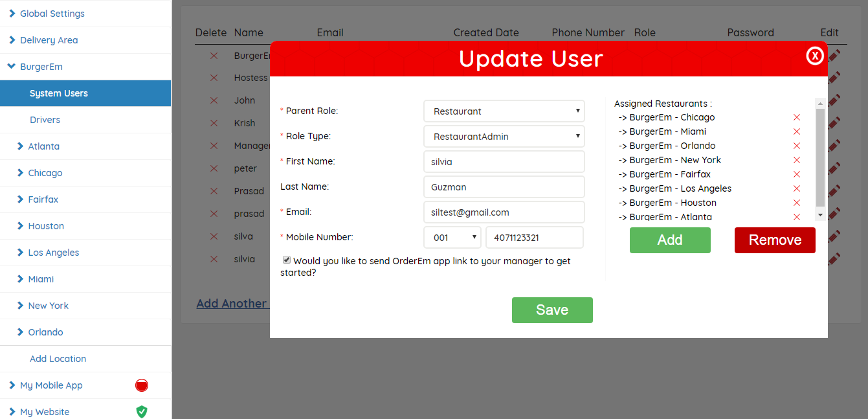The height and width of the screenshot is (419, 868).
Task: Click the green Save button
Action: (552, 310)
